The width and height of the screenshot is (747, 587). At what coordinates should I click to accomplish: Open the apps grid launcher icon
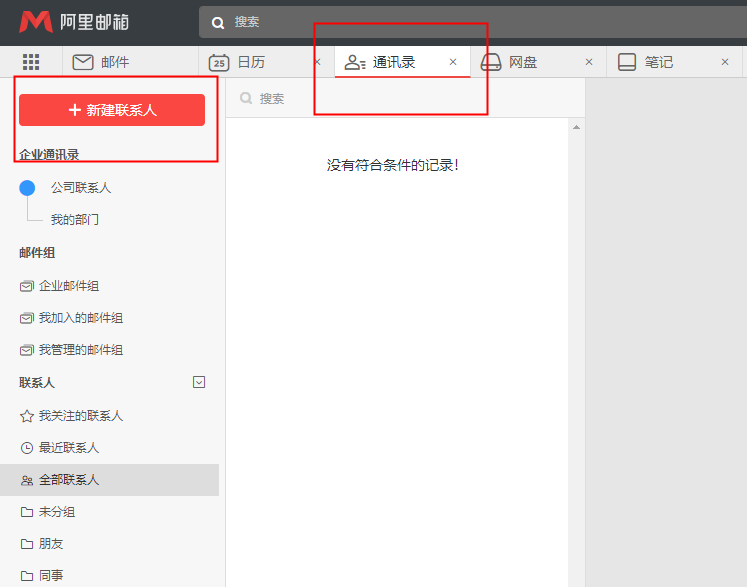coord(31,62)
